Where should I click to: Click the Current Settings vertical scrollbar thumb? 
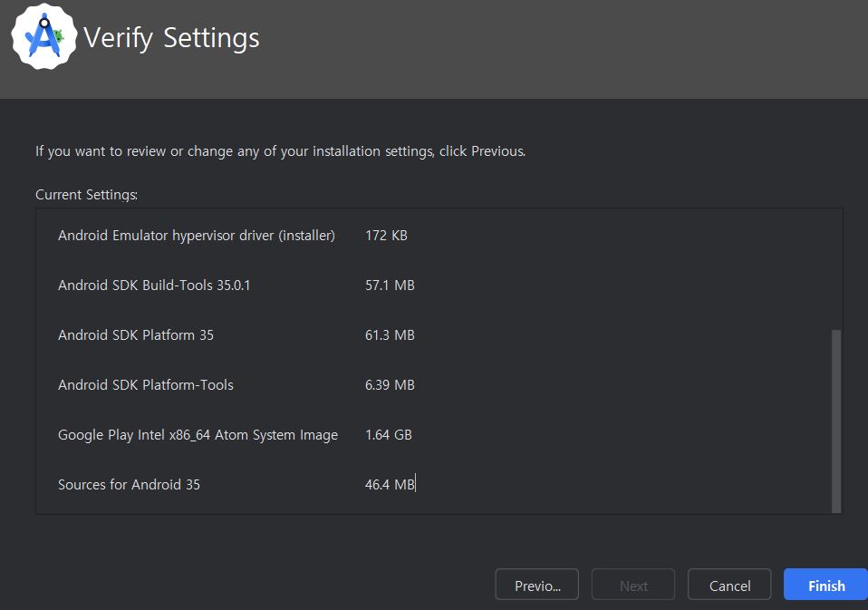click(x=836, y=421)
